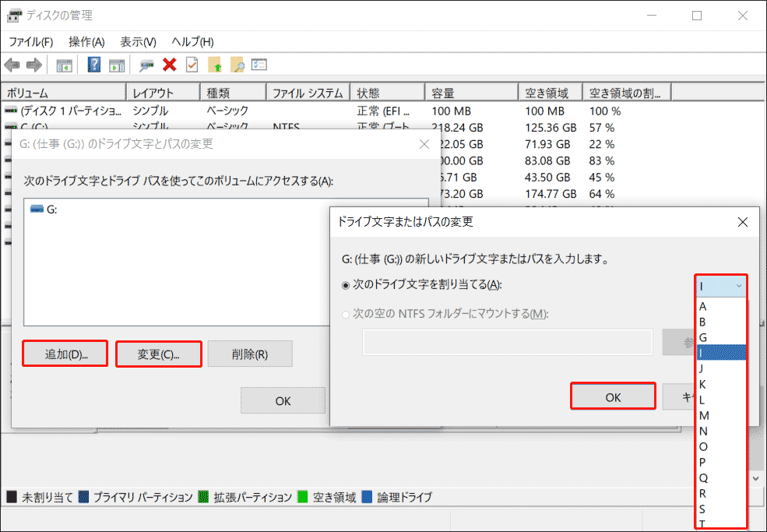Choose letter A in the drive letter list
The width and height of the screenshot is (767, 532).
721,307
